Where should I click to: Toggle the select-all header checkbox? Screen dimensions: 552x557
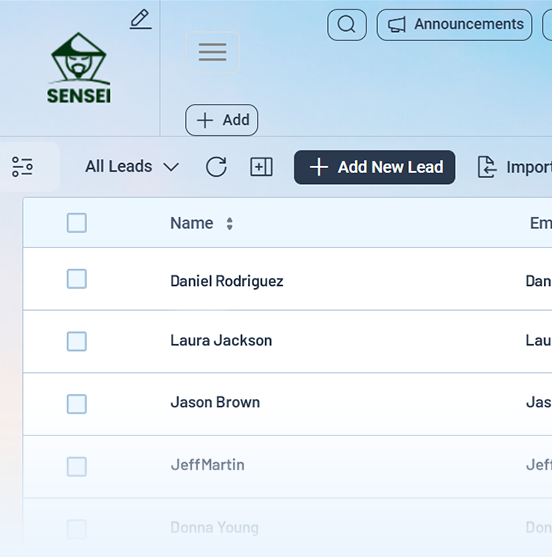tap(77, 223)
